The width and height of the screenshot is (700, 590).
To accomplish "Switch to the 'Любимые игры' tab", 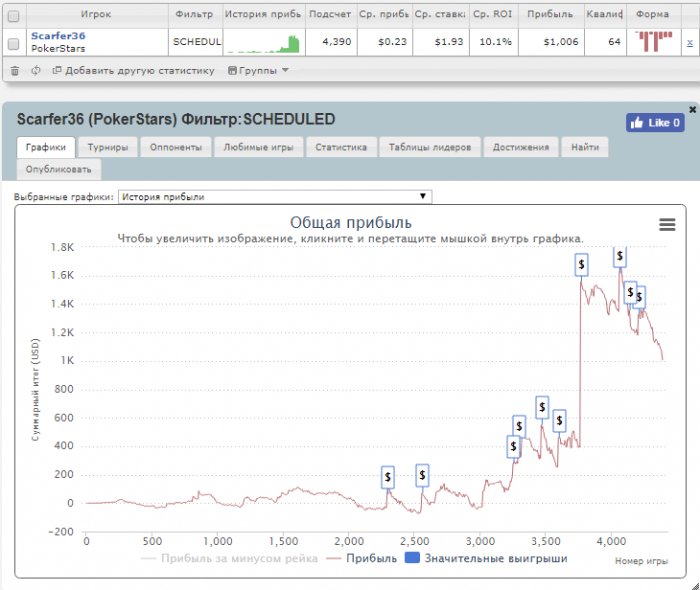I will (x=258, y=147).
